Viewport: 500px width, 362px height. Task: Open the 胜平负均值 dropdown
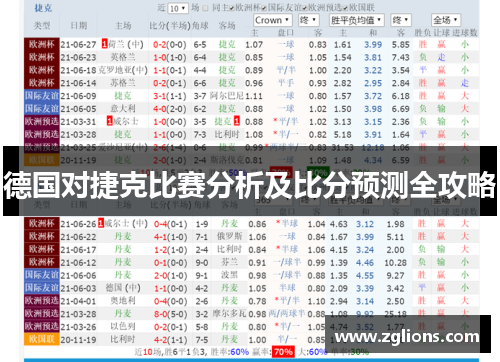coord(356,20)
